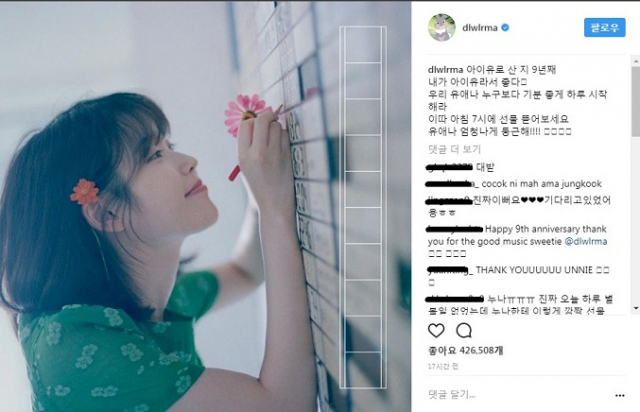Open comments with the speech bubble icon

tap(464, 330)
